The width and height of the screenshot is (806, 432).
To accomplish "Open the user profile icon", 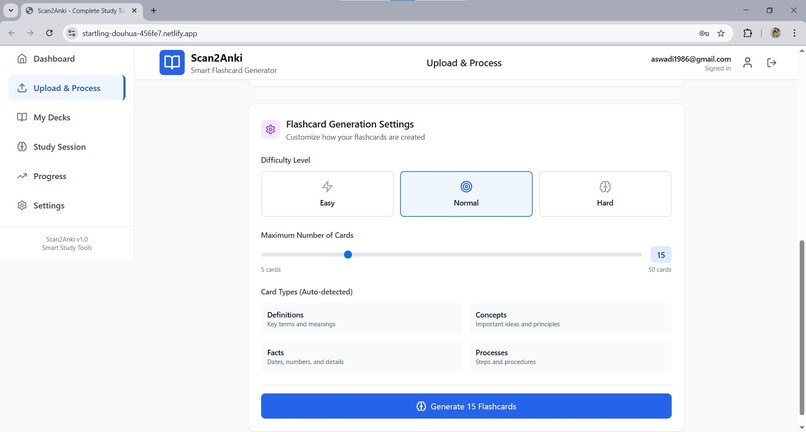I will coord(747,63).
